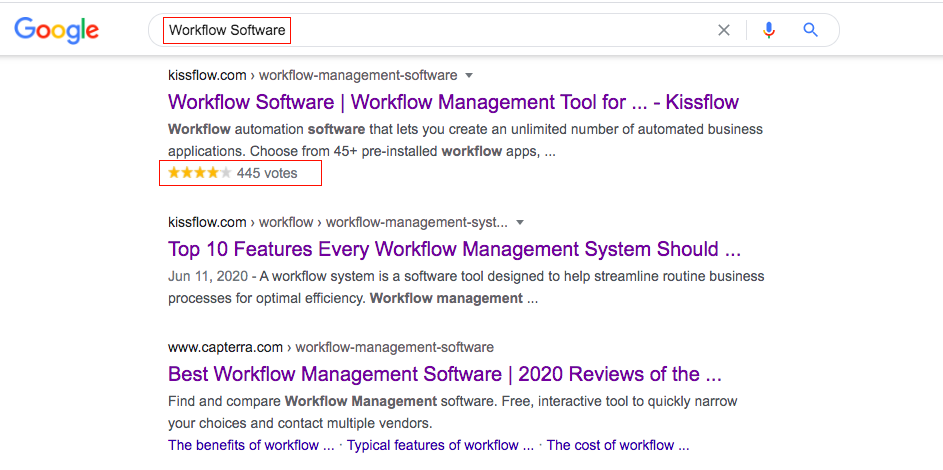Expand dropdown arrow beside kissflow.com workflow-management-syst... URL

click(520, 222)
